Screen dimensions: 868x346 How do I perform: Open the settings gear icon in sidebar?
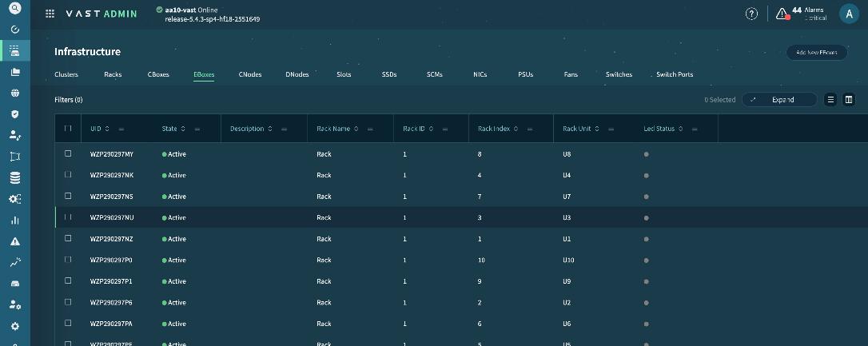[x=15, y=326]
